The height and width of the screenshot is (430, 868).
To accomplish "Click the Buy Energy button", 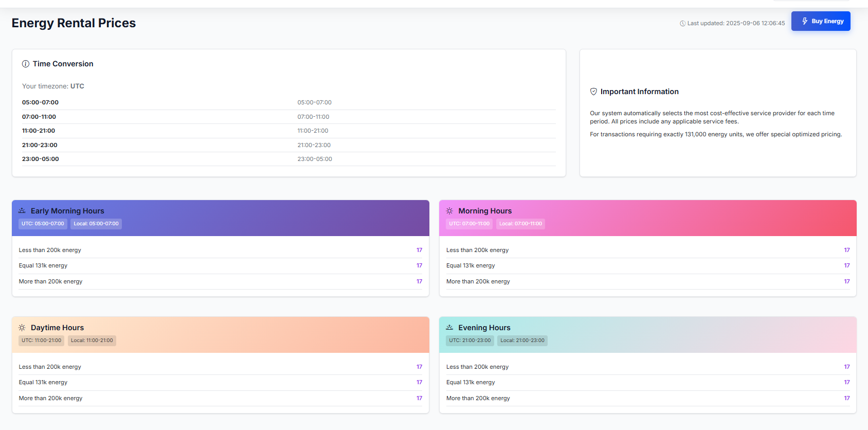I will (x=820, y=21).
